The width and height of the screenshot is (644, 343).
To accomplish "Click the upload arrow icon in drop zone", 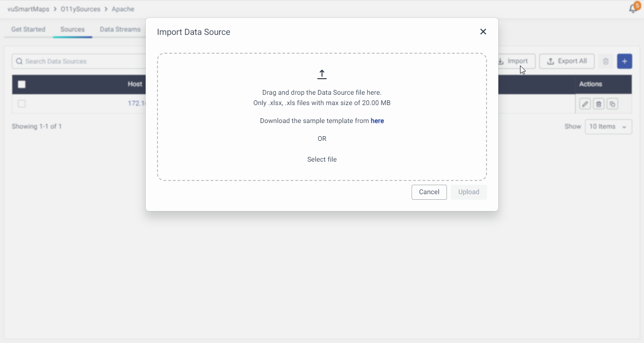I will click(322, 74).
